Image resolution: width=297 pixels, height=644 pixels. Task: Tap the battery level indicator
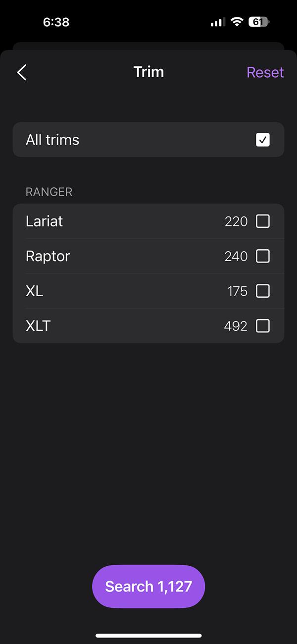(x=258, y=22)
